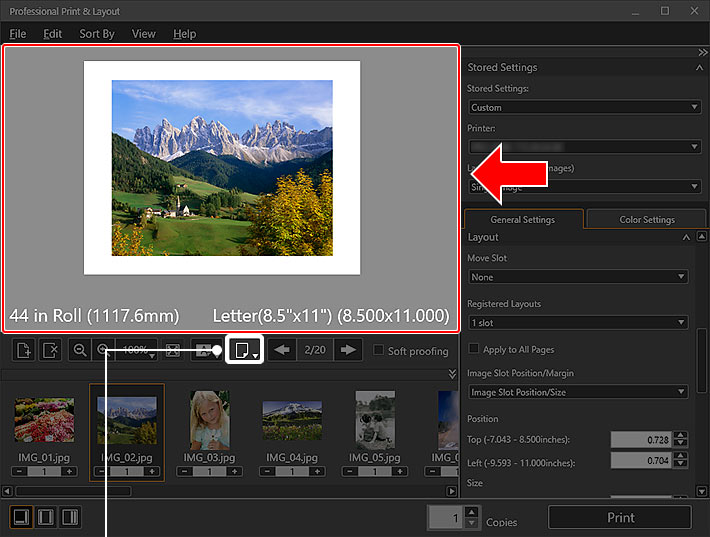Open the Sort By menu
Viewport: 710px width, 537px height.
coord(97,34)
